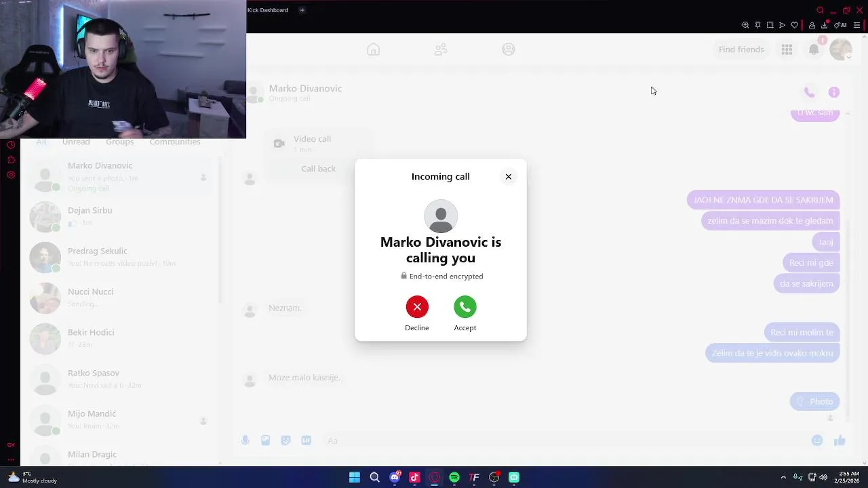Open conversation information icon

(x=834, y=92)
